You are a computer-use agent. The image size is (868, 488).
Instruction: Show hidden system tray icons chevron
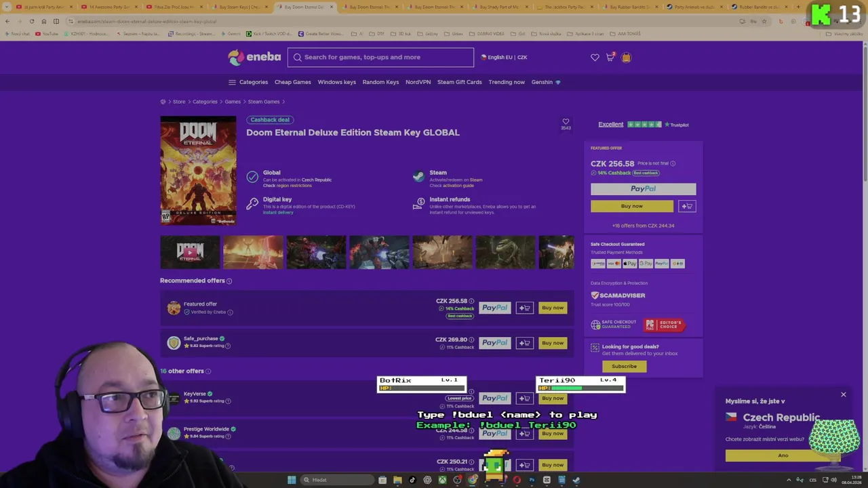coord(788,480)
